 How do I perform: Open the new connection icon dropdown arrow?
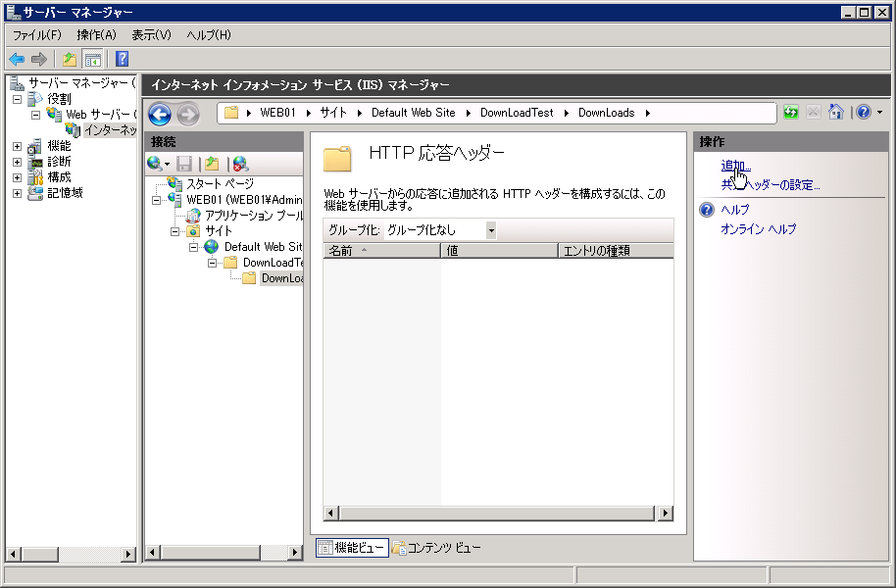click(167, 165)
